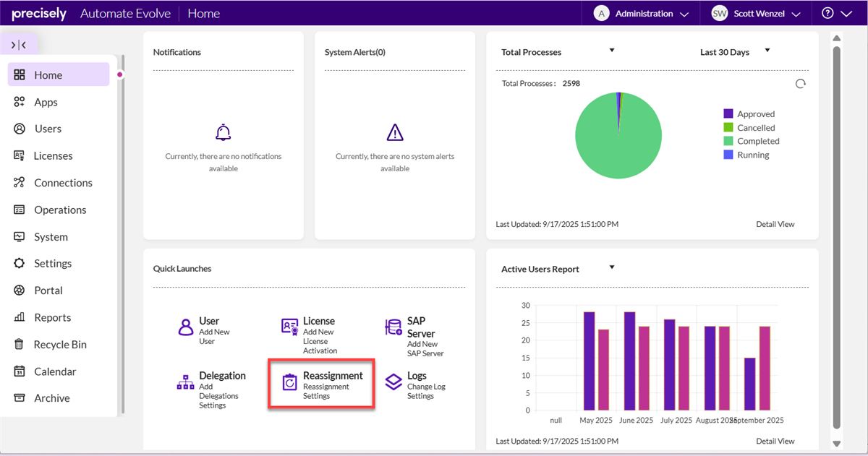Image resolution: width=868 pixels, height=456 pixels.
Task: Open the License activation quick launch icon
Action: (289, 327)
